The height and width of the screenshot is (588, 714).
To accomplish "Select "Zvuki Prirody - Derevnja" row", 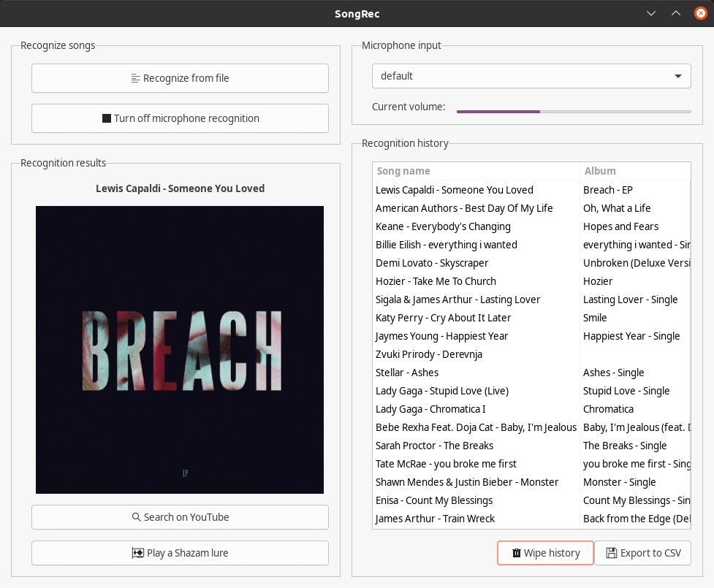I will tap(531, 354).
